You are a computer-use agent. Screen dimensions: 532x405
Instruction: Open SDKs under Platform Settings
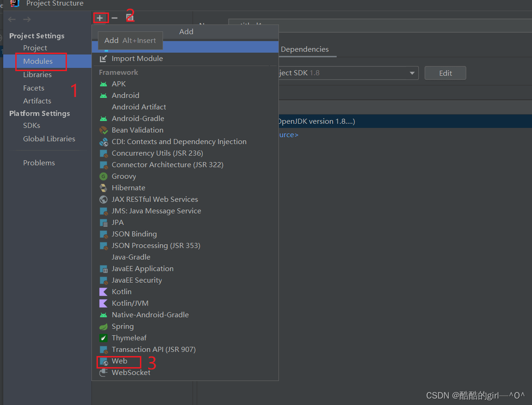[x=31, y=126]
